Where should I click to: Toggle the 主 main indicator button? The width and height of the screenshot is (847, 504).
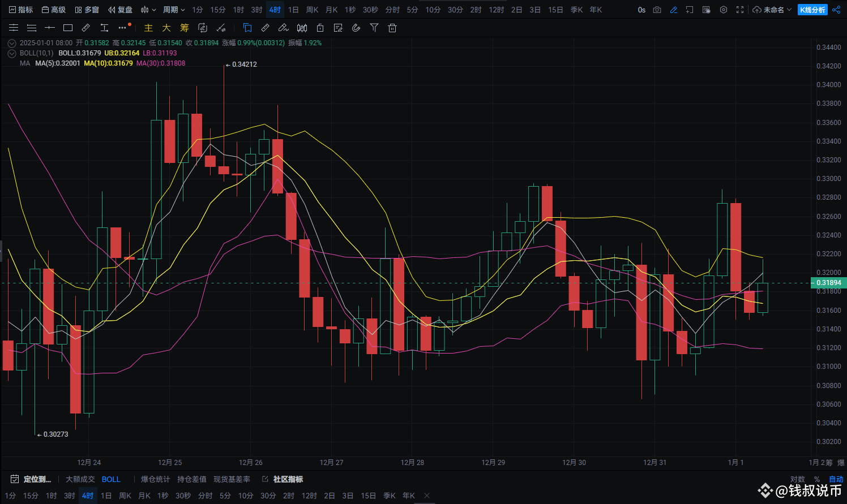pos(148,28)
